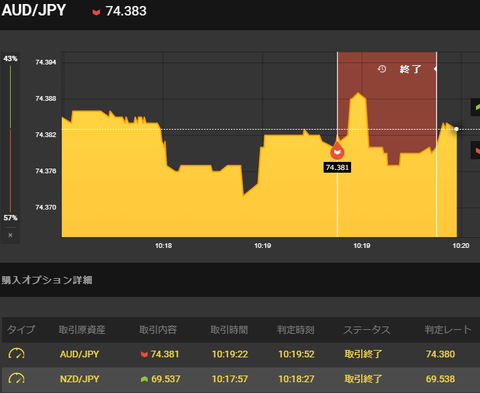This screenshot has height=393, width=480.
Task: Click the green High button at chart edge
Action: click(x=475, y=107)
